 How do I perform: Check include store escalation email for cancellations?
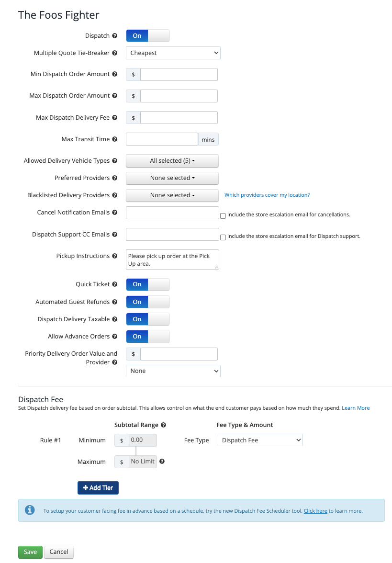pos(223,216)
